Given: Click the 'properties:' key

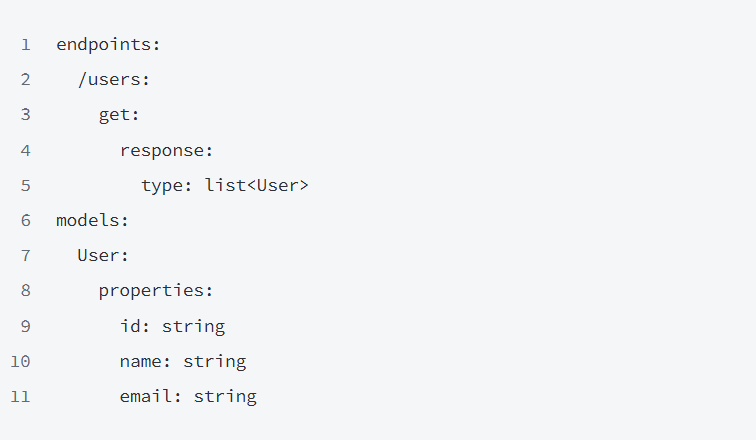Looking at the screenshot, I should coord(156,291).
